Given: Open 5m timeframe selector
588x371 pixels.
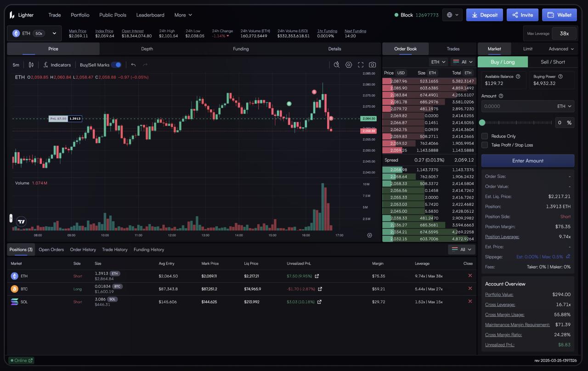Looking at the screenshot, I should click(x=16, y=65).
